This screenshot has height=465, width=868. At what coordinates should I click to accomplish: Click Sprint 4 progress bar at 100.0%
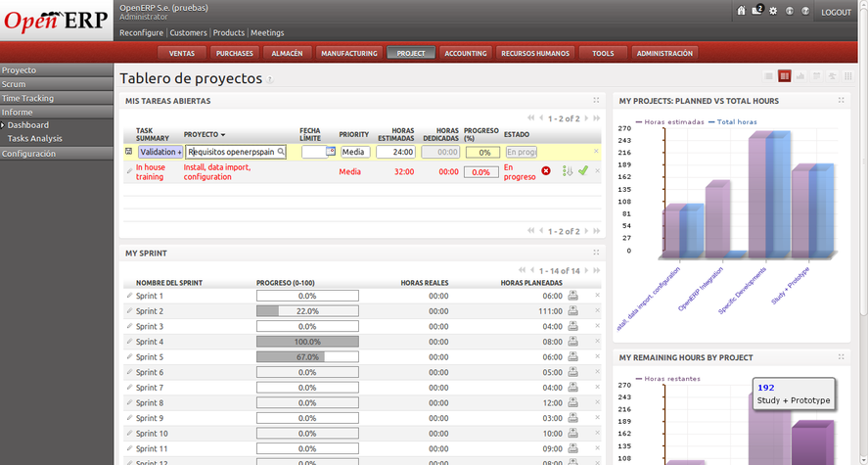click(307, 342)
